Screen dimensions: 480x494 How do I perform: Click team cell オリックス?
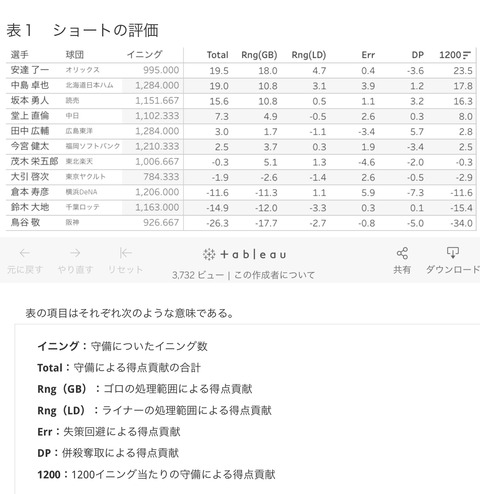[82, 70]
